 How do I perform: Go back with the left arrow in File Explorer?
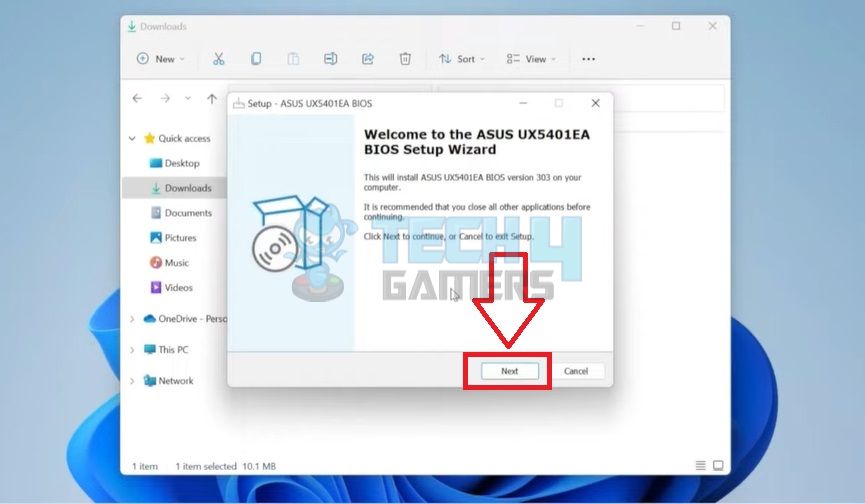(137, 99)
